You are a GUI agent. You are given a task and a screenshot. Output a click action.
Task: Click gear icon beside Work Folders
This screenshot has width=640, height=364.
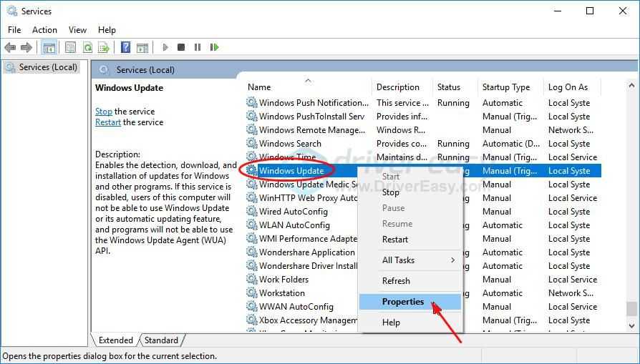(251, 279)
